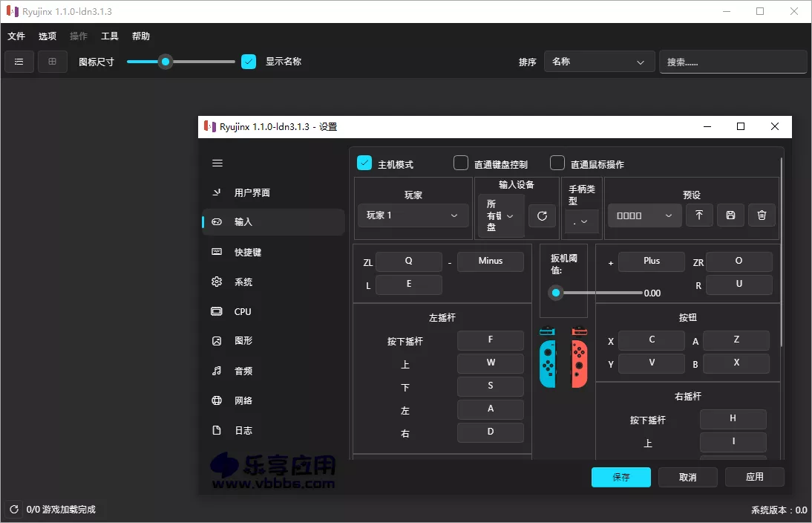The width and height of the screenshot is (812, 523).
Task: Expand the 手柄类型 controller type dropdown
Action: (582, 221)
